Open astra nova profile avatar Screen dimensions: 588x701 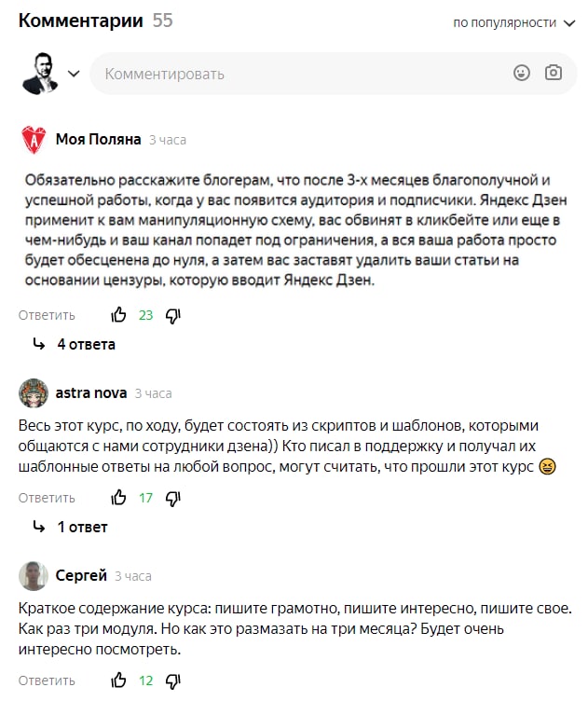[34, 393]
